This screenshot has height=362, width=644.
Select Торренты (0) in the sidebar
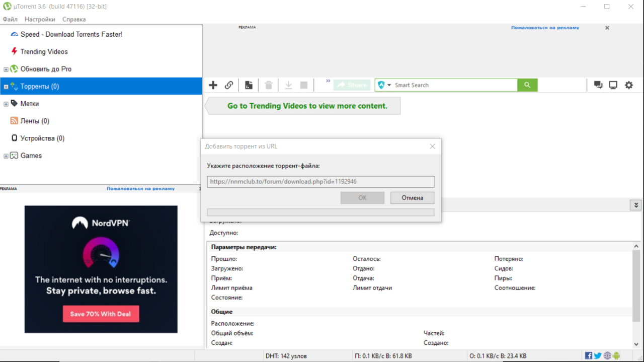(101, 86)
